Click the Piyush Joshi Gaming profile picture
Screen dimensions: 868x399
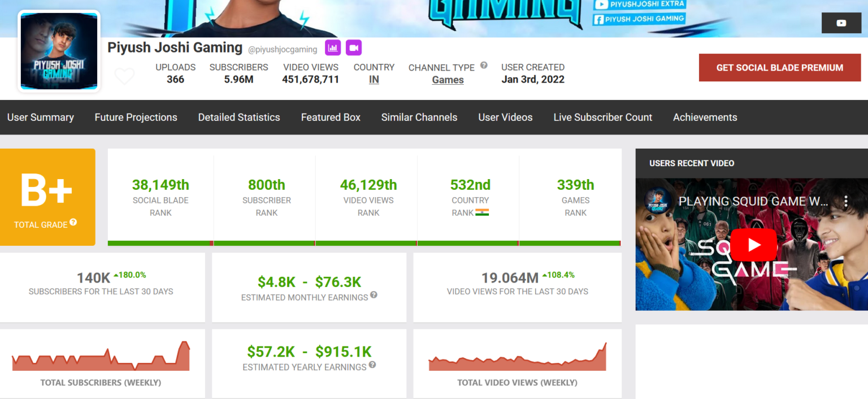coord(59,51)
